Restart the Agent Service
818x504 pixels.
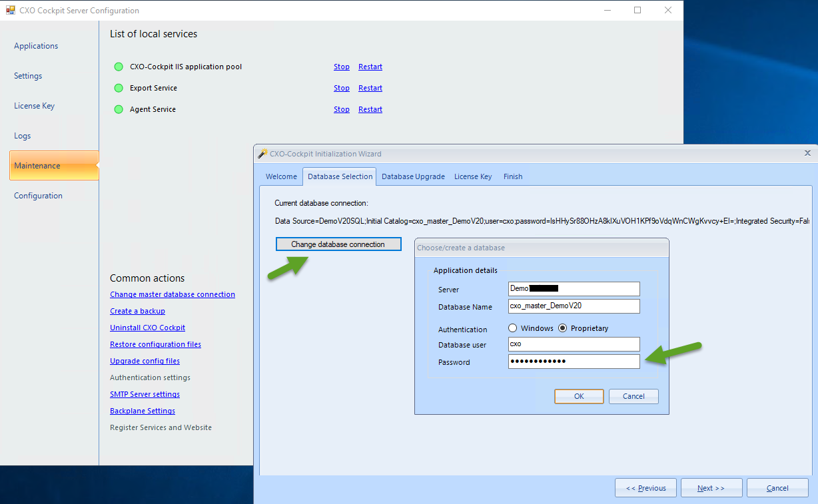[x=370, y=109]
